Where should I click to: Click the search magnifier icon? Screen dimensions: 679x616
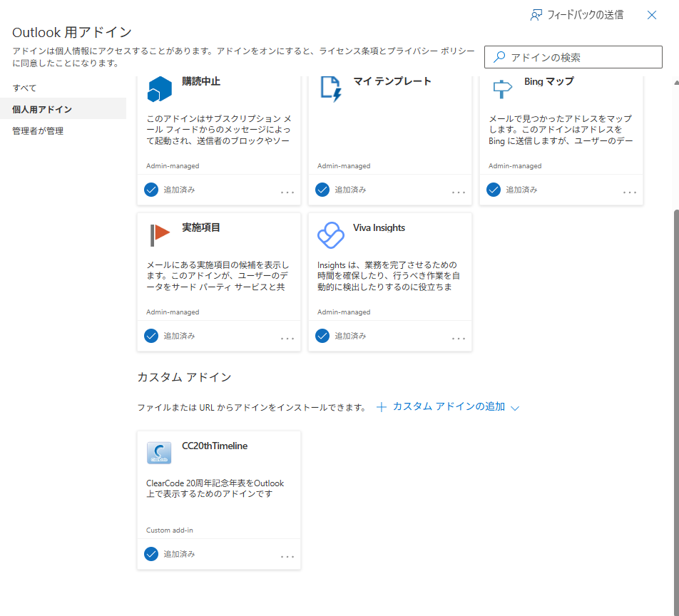[x=499, y=57]
